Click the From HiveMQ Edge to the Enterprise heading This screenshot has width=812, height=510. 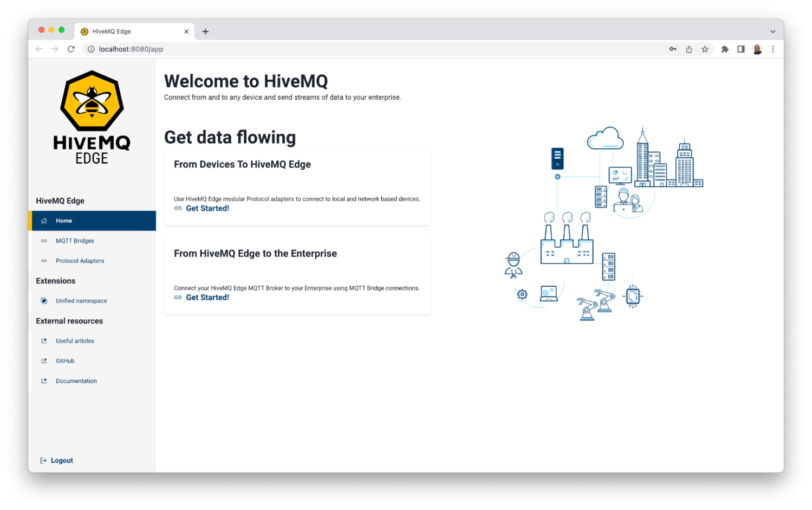255,254
